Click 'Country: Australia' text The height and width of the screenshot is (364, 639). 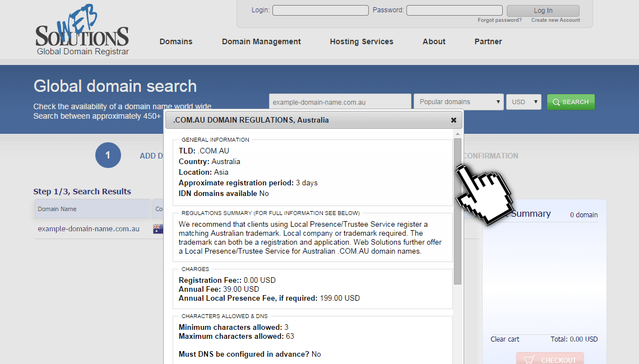point(210,162)
